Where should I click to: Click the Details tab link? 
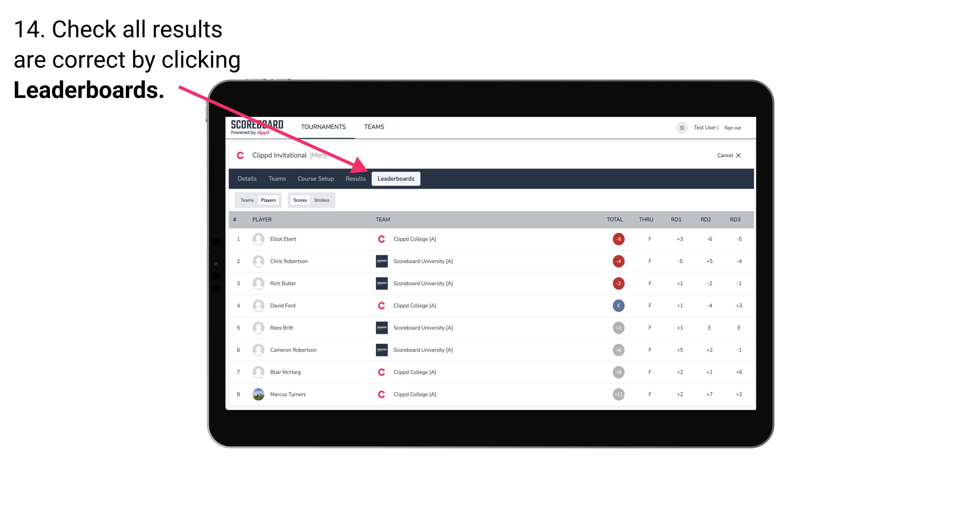pos(247,179)
